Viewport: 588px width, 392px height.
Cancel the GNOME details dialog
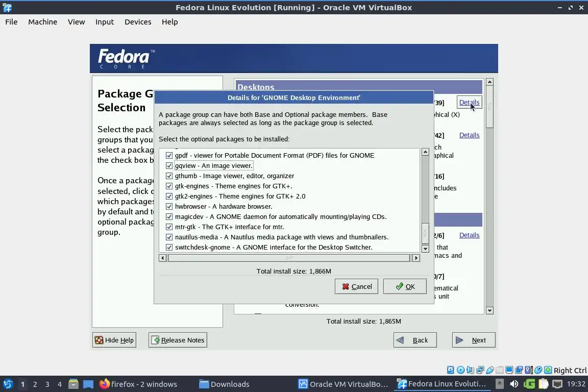(x=356, y=286)
